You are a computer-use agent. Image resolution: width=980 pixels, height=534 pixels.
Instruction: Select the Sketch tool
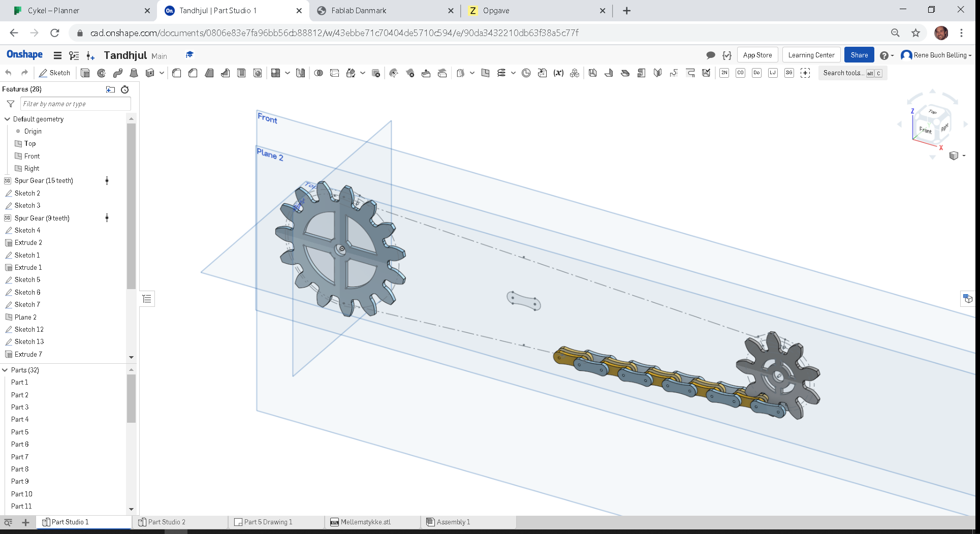coord(55,73)
